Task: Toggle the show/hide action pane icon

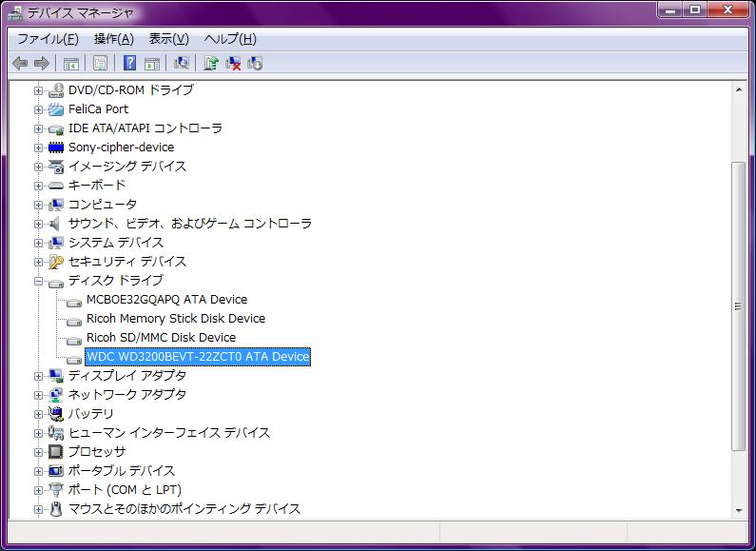Action: 152,63
